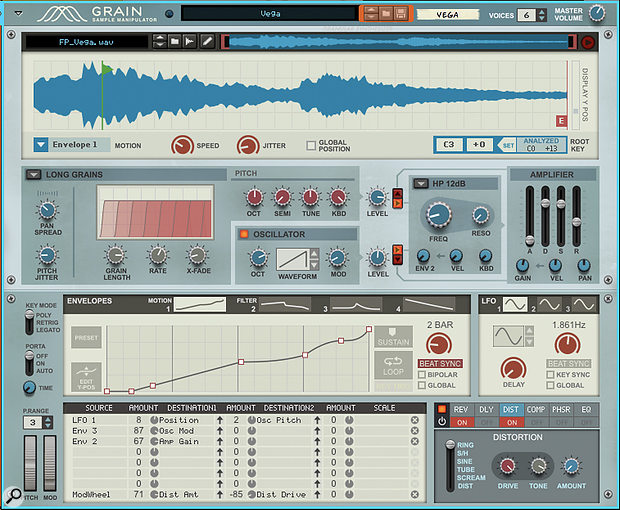Toggle the DIST effect ON button
The image size is (620, 510).
[512, 422]
